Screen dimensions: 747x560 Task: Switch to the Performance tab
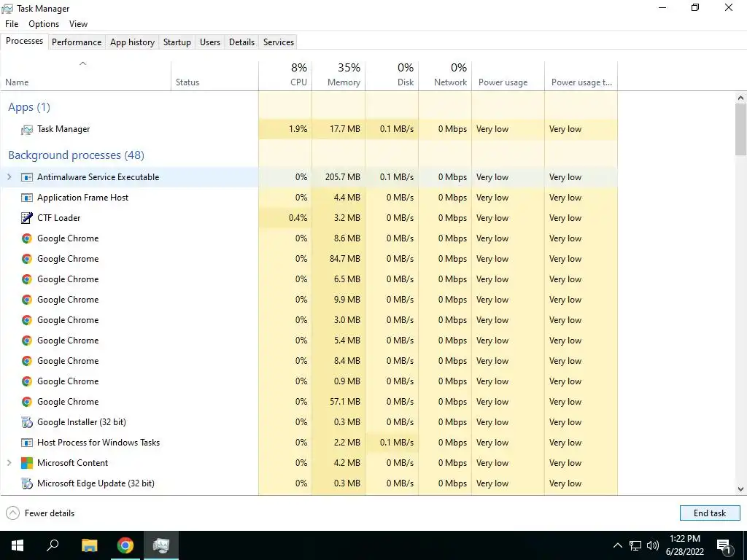click(77, 42)
